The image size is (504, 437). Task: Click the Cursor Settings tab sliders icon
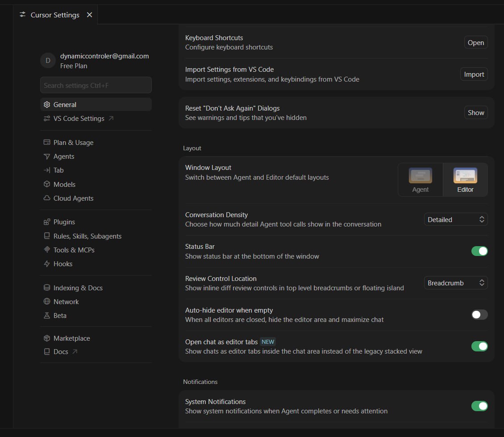(22, 14)
